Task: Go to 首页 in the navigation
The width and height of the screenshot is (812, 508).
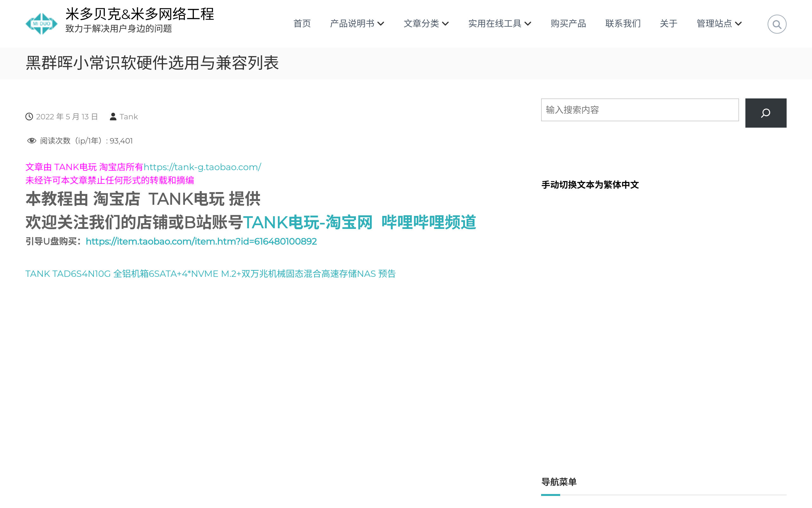Action: click(x=302, y=23)
